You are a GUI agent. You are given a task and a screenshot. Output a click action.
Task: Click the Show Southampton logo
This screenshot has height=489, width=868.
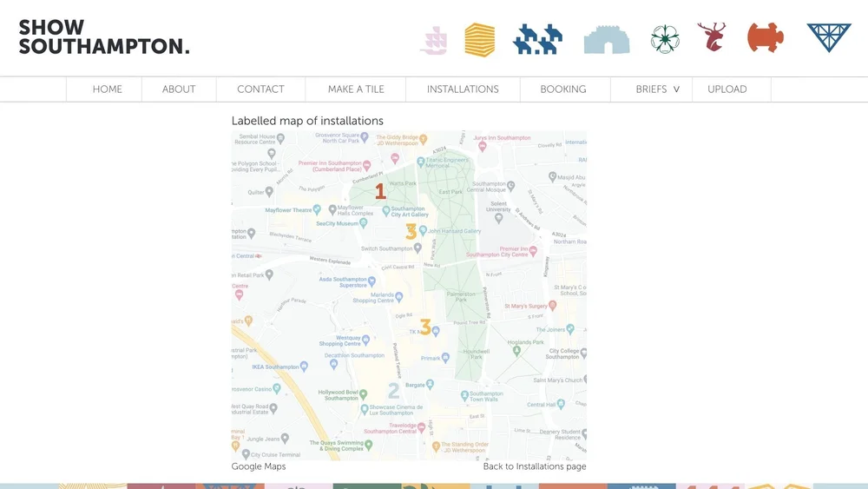point(104,36)
